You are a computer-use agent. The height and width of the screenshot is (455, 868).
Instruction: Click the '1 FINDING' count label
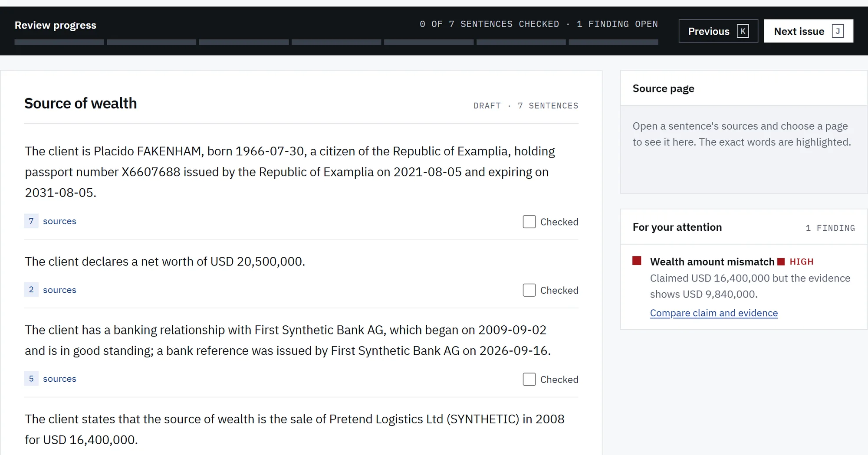click(830, 228)
